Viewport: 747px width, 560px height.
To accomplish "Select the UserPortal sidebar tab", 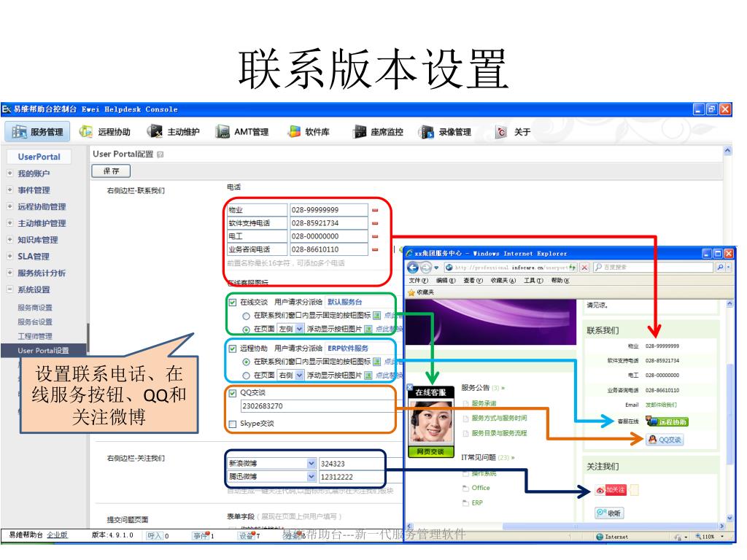I will (x=39, y=157).
